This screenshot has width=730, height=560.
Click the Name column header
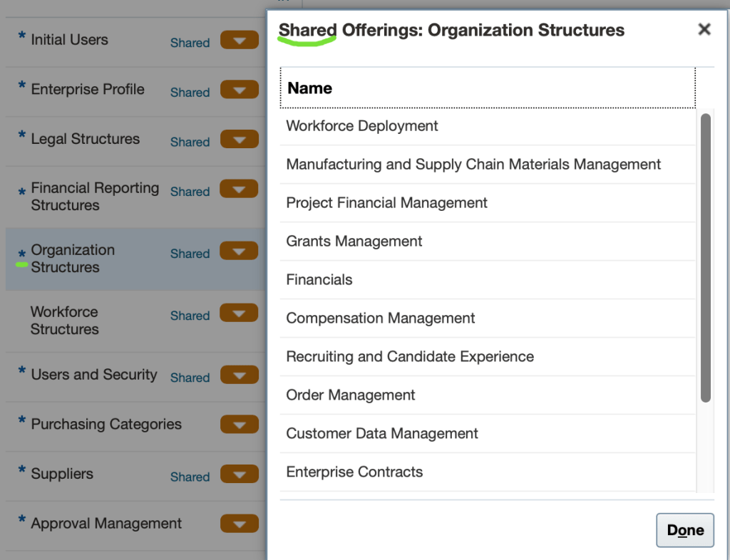tap(310, 88)
